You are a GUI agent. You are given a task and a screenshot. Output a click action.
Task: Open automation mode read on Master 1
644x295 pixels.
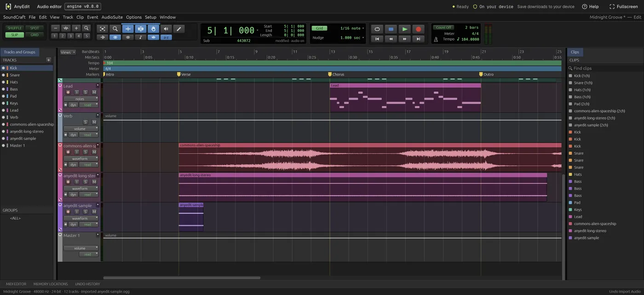[x=88, y=255]
